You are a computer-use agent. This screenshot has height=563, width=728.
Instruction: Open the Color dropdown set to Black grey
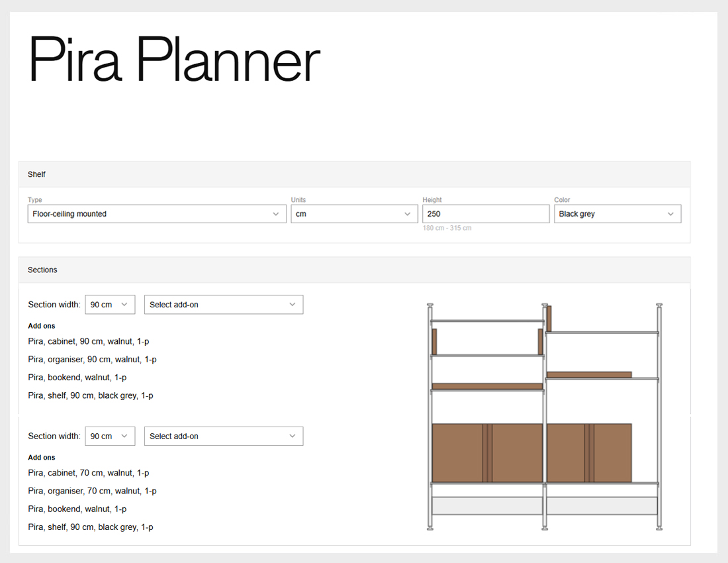click(x=617, y=214)
